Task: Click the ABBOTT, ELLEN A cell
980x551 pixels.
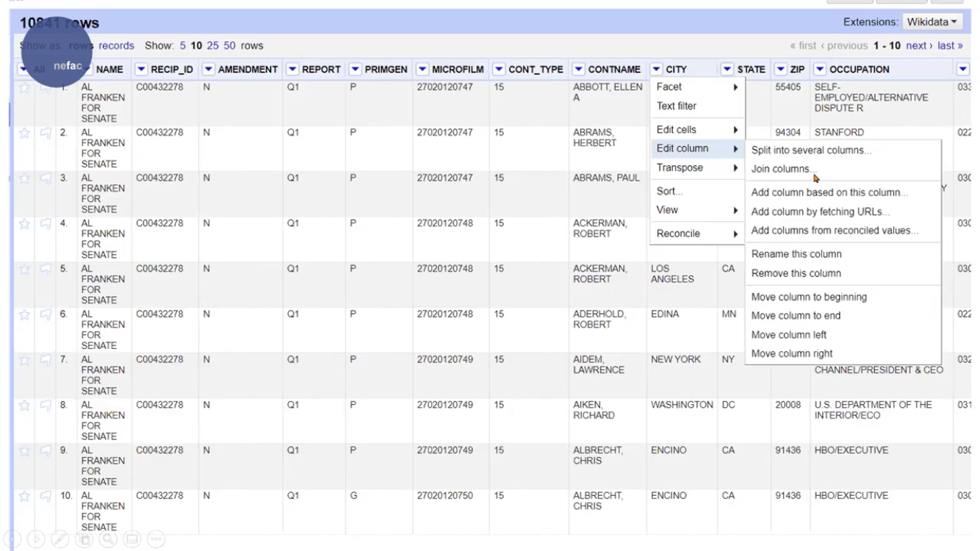Action: pyautogui.click(x=597, y=92)
